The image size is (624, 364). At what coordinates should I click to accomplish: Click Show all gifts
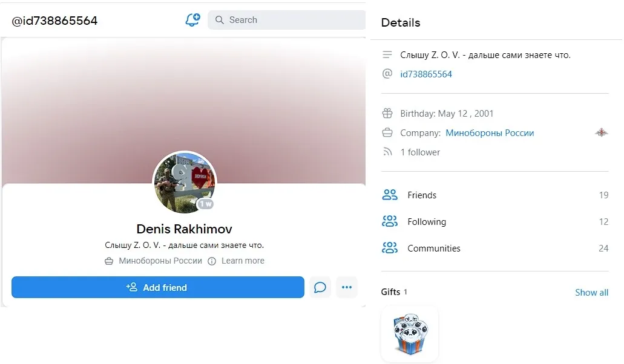[591, 293]
